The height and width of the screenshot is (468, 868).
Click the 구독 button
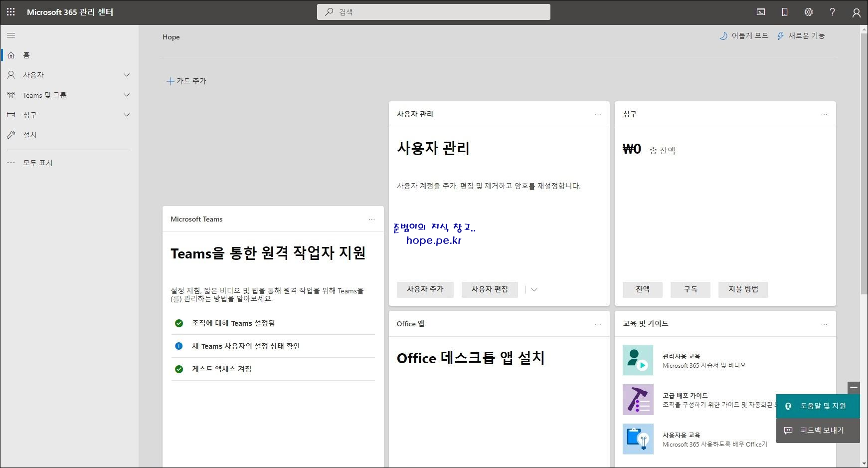point(691,289)
